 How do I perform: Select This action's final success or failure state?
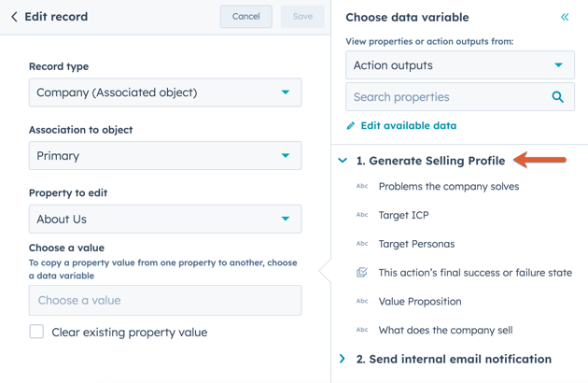[x=475, y=273]
